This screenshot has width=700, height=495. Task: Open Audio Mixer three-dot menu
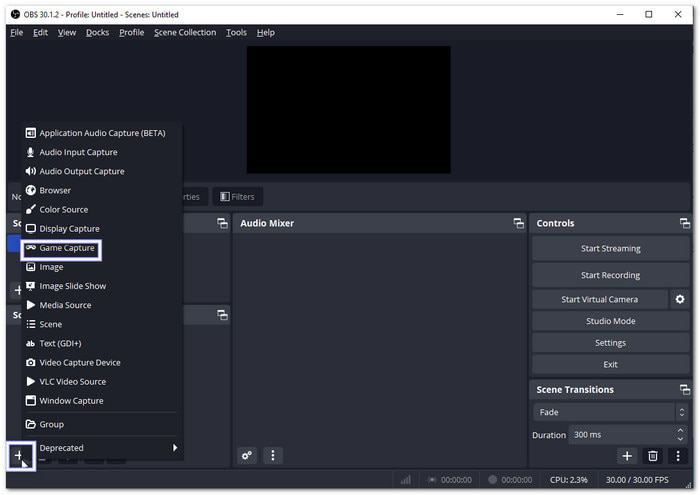click(273, 456)
